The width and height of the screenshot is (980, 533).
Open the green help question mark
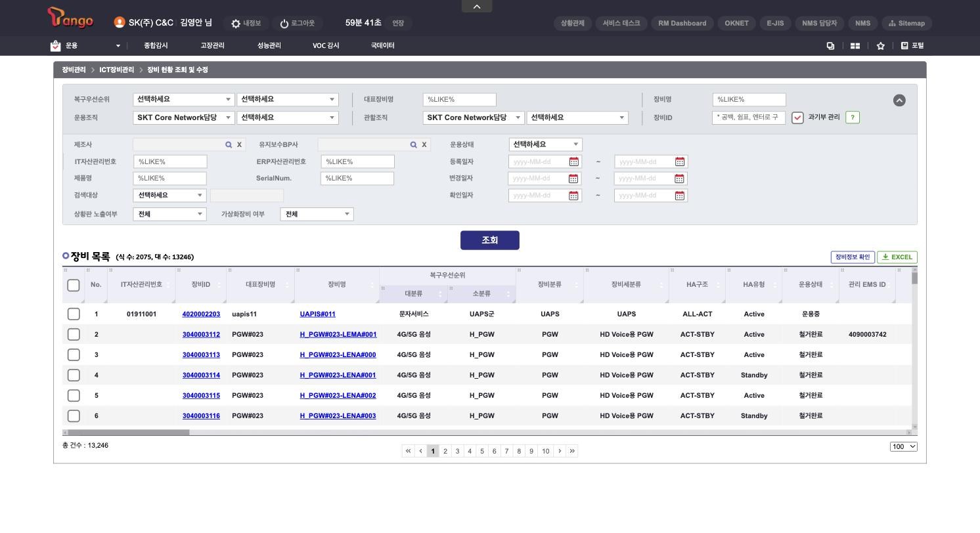[x=853, y=117]
